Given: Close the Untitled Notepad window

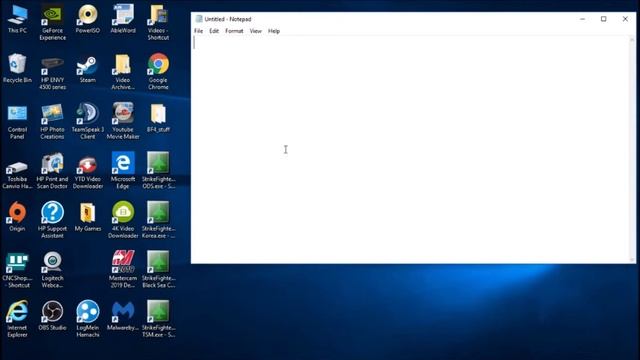Looking at the screenshot, I should point(625,19).
